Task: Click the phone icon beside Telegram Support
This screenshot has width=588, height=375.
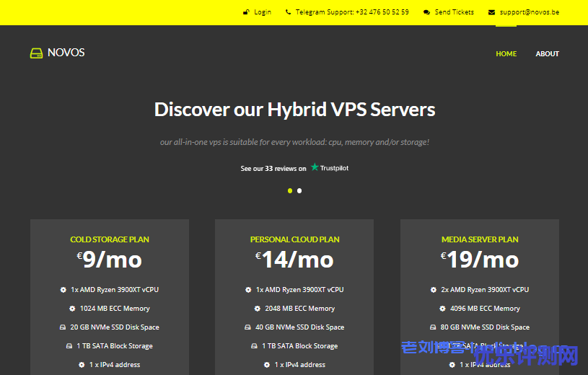Action: [x=288, y=12]
